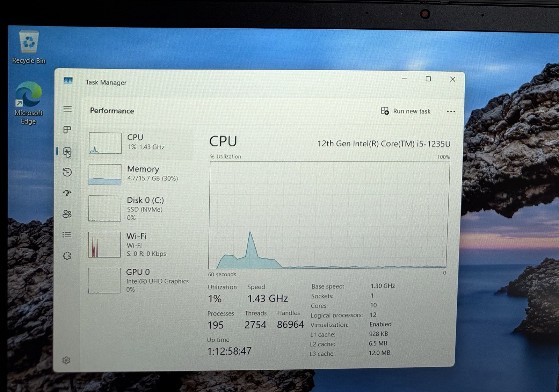Open the Microsoft Edge desktop shortcut

(x=28, y=103)
